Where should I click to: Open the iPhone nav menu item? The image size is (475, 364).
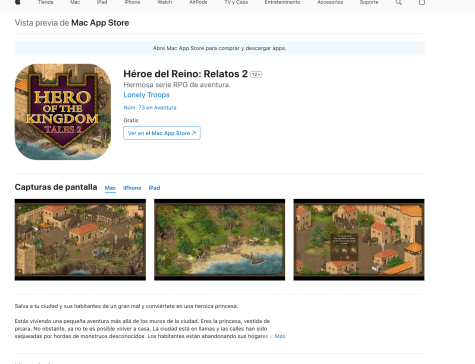[132, 2]
